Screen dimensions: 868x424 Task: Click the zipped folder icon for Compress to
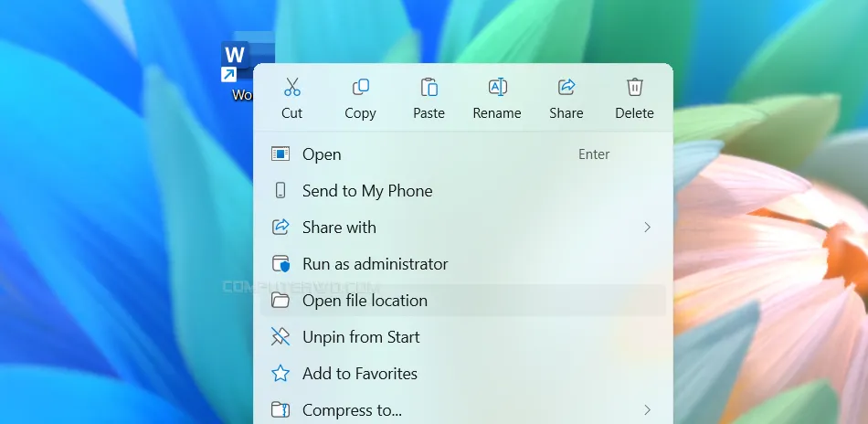(281, 409)
